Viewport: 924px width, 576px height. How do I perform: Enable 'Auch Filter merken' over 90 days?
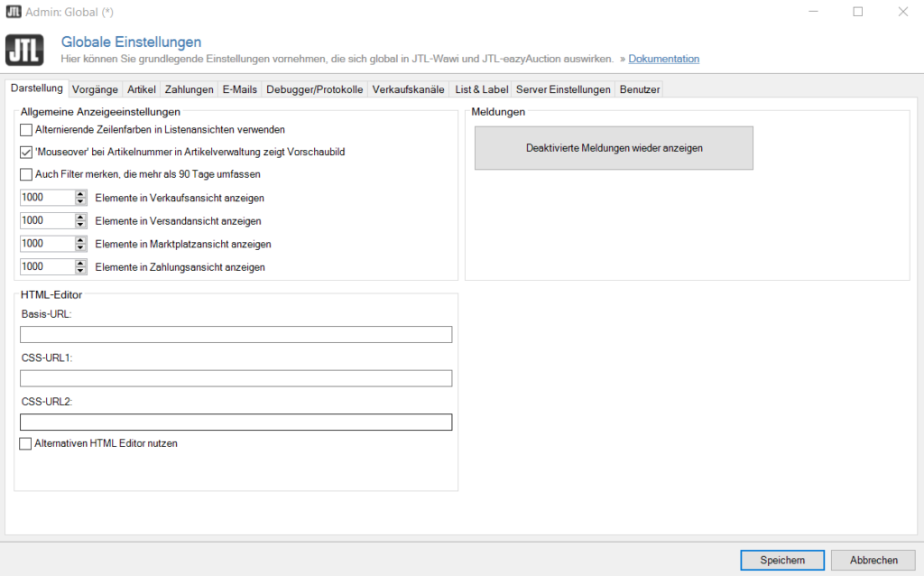(x=26, y=174)
